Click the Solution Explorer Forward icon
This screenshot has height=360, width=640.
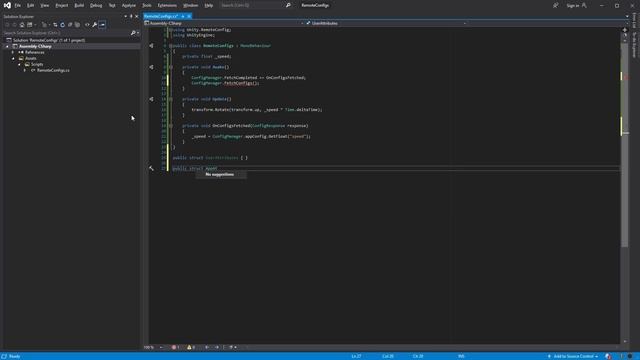point(14,24)
